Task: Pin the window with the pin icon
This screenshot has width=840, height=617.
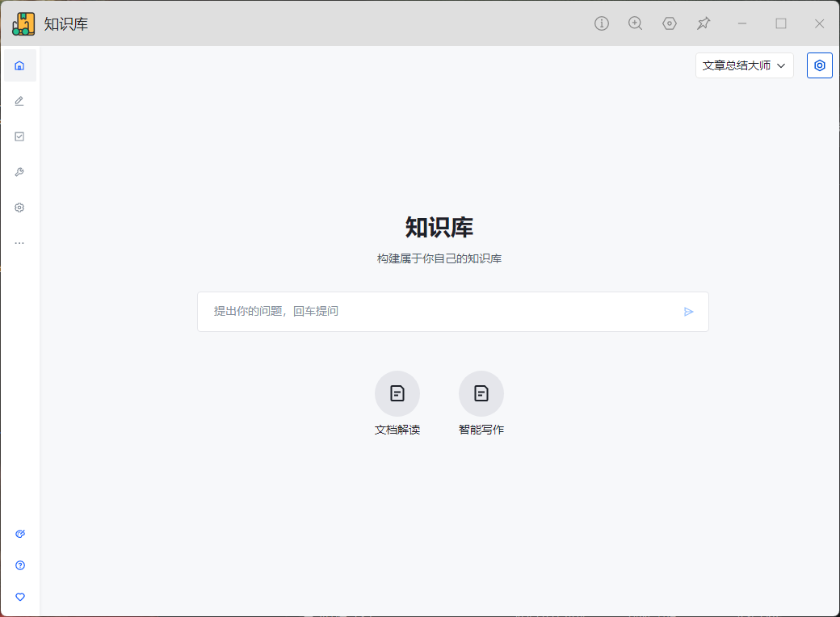Action: (x=703, y=23)
